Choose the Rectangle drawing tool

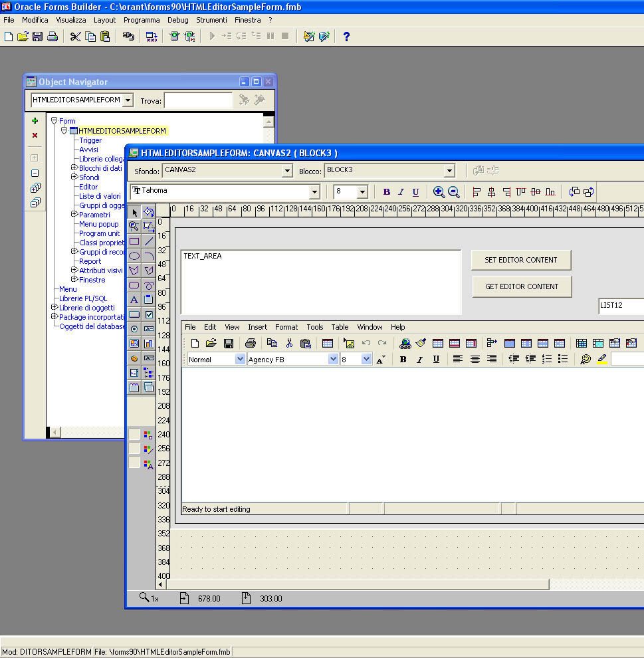click(134, 241)
